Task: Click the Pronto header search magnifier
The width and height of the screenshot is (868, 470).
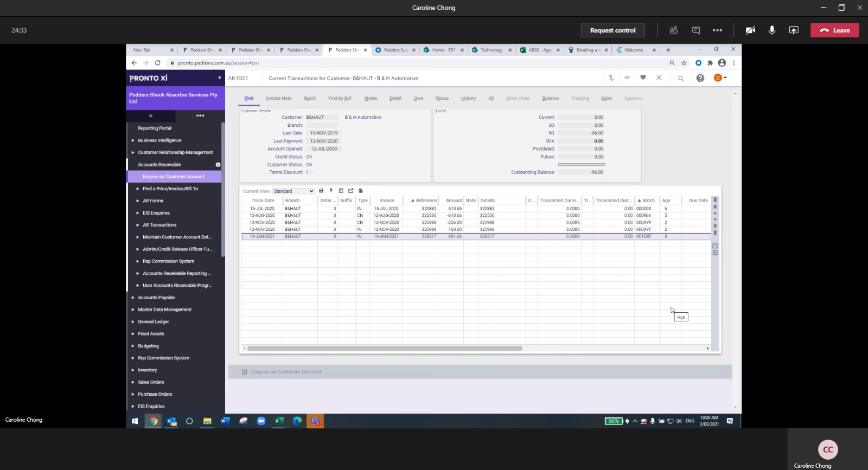Action: [681, 78]
